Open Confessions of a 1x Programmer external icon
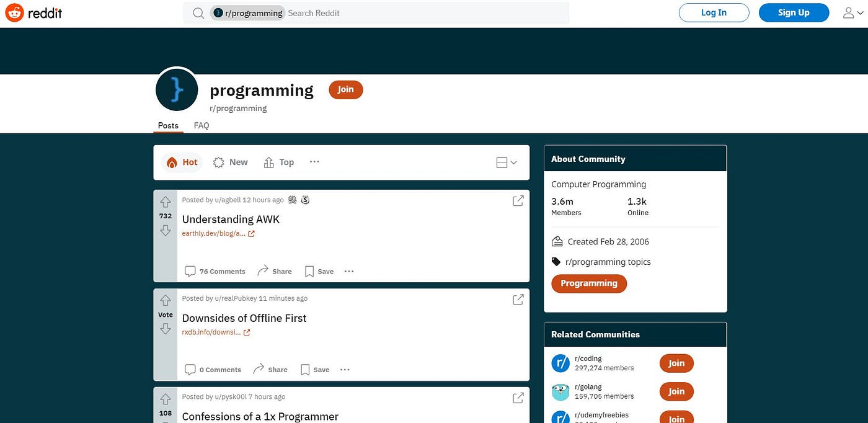 [518, 398]
